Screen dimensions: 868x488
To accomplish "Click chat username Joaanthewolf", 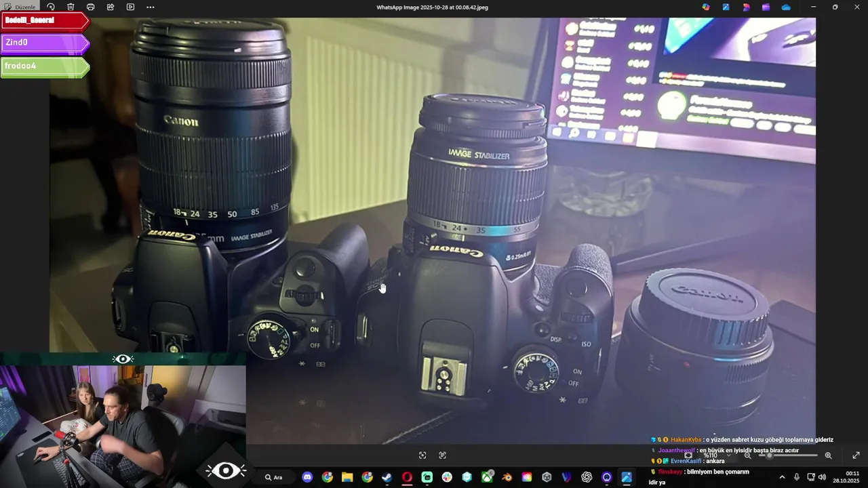I will coord(676,451).
